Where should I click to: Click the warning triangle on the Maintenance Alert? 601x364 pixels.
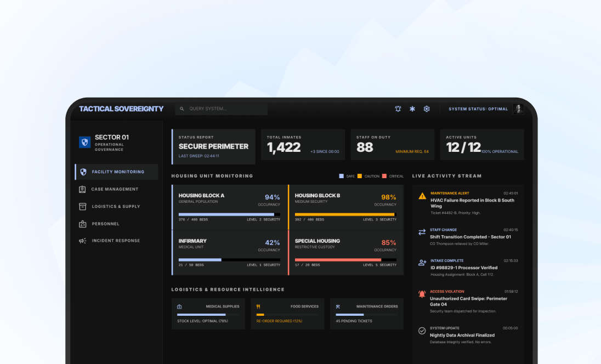[421, 195]
